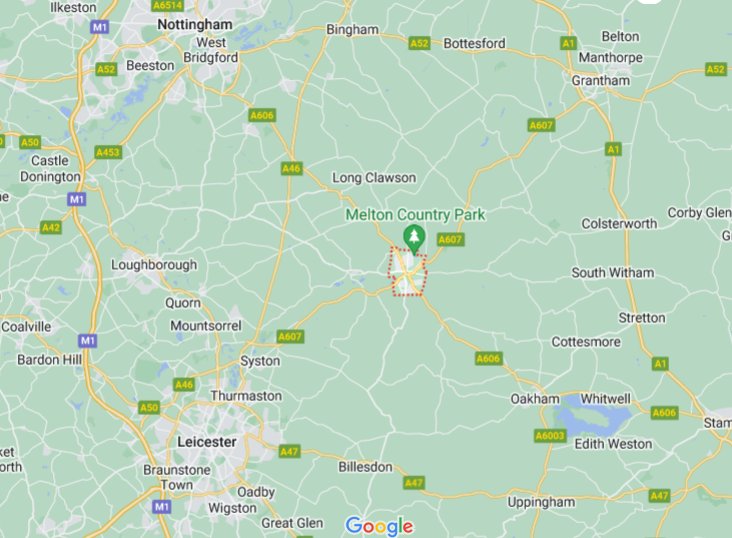Click the Long Clawson village label
This screenshot has width=732, height=538.
[374, 178]
